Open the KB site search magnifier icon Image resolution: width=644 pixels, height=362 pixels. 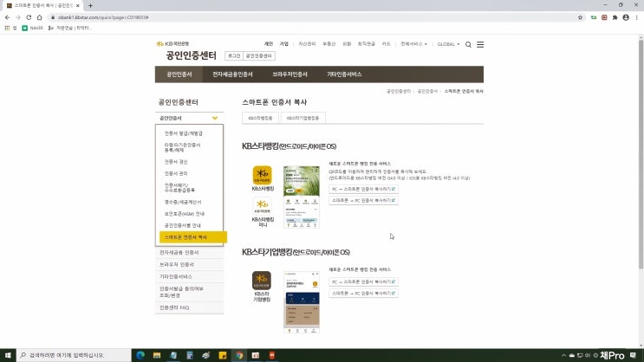pyautogui.click(x=468, y=44)
